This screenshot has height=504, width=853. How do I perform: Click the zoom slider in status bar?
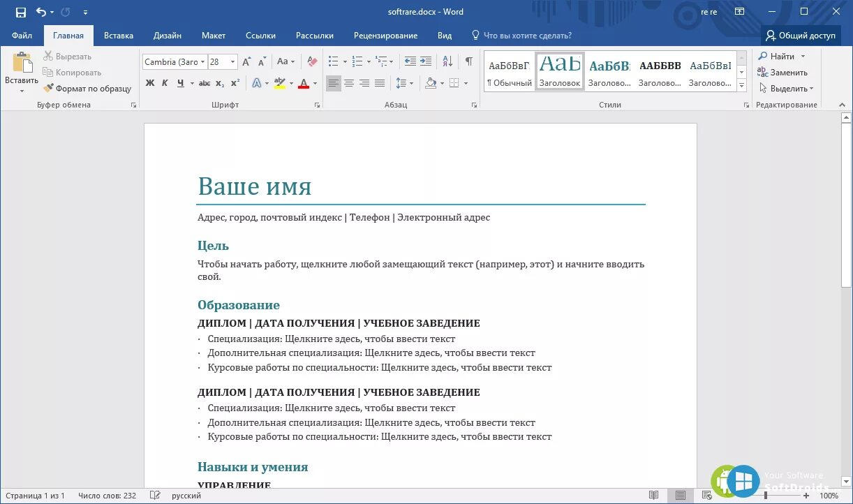(766, 496)
